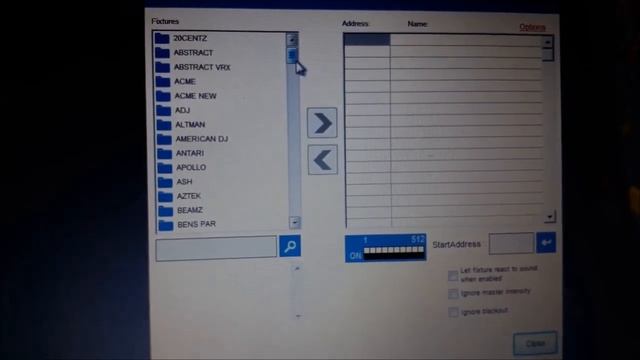The height and width of the screenshot is (360, 640).
Task: Click address table scroll down arrow
Action: pyautogui.click(x=549, y=216)
